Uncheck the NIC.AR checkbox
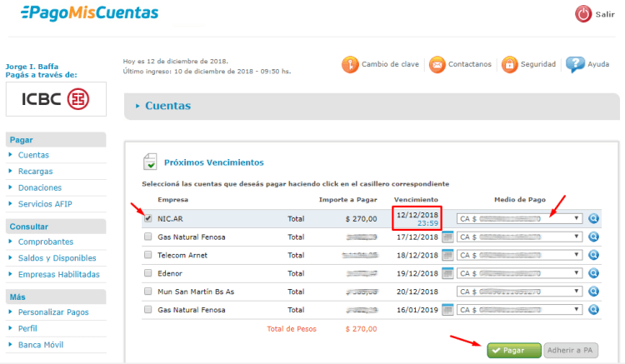The image size is (625, 364). [147, 218]
